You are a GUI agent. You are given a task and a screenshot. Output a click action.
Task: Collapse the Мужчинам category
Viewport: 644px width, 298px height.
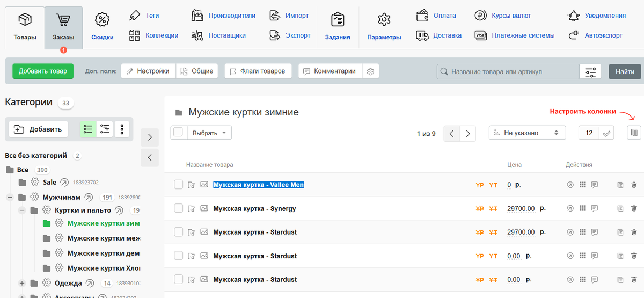click(10, 197)
